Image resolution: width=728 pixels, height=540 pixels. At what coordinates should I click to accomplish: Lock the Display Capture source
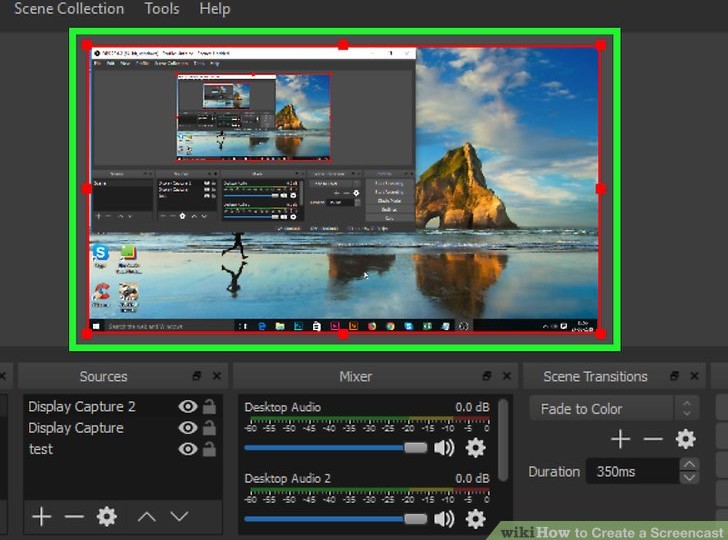tap(209, 428)
